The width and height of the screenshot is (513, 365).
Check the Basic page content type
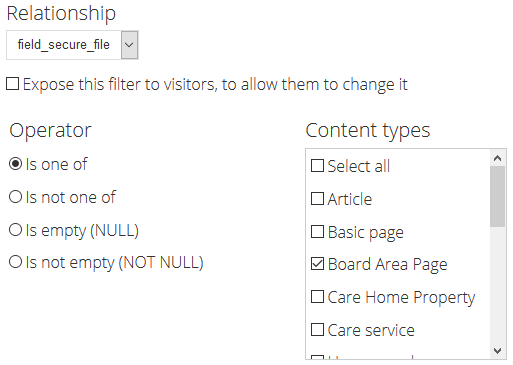pyautogui.click(x=317, y=231)
